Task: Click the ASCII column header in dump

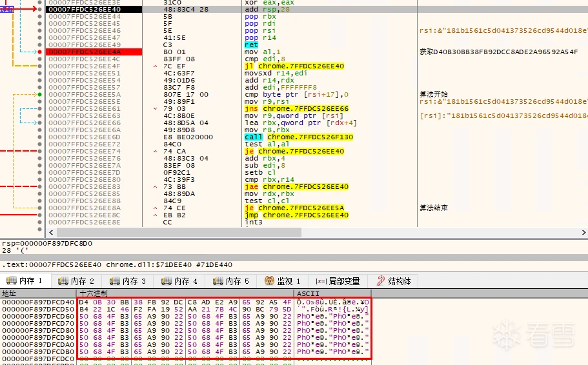Action: click(x=332, y=293)
